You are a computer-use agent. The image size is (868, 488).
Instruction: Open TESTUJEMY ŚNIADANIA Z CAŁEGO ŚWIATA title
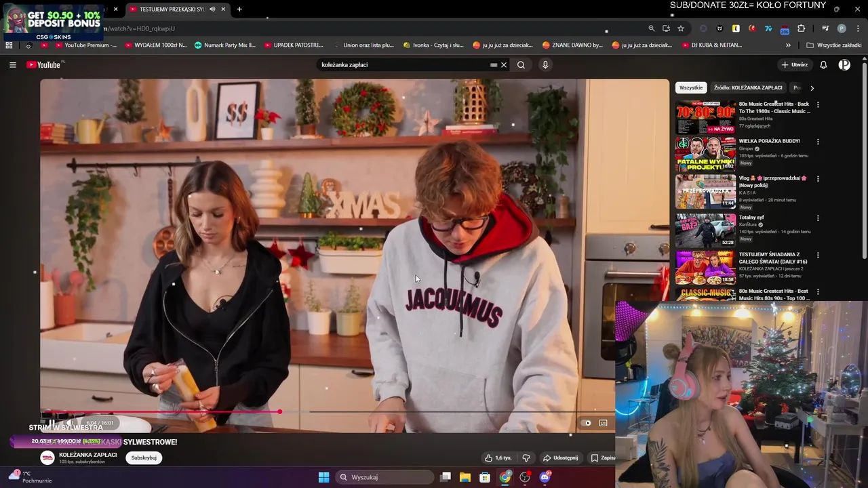pos(773,258)
